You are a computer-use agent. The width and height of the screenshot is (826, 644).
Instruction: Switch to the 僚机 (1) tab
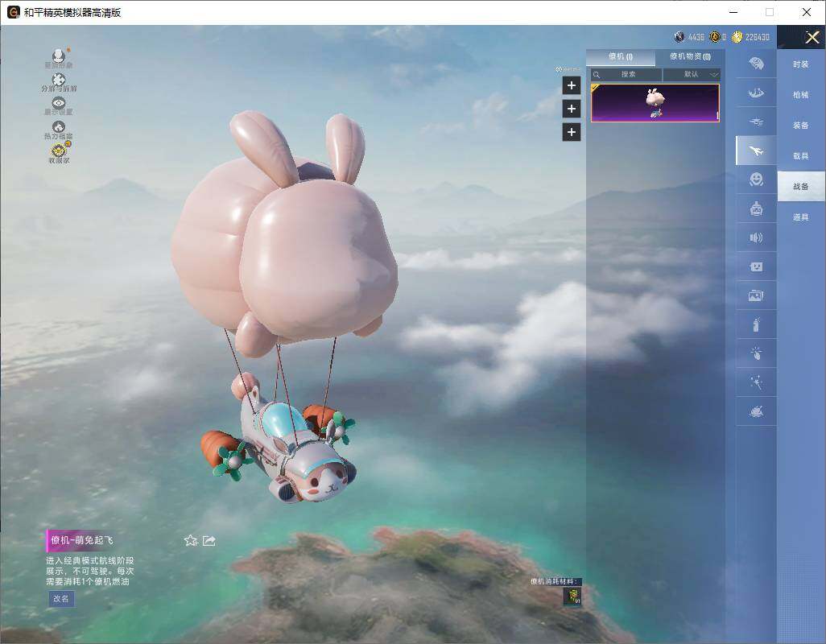click(x=621, y=57)
